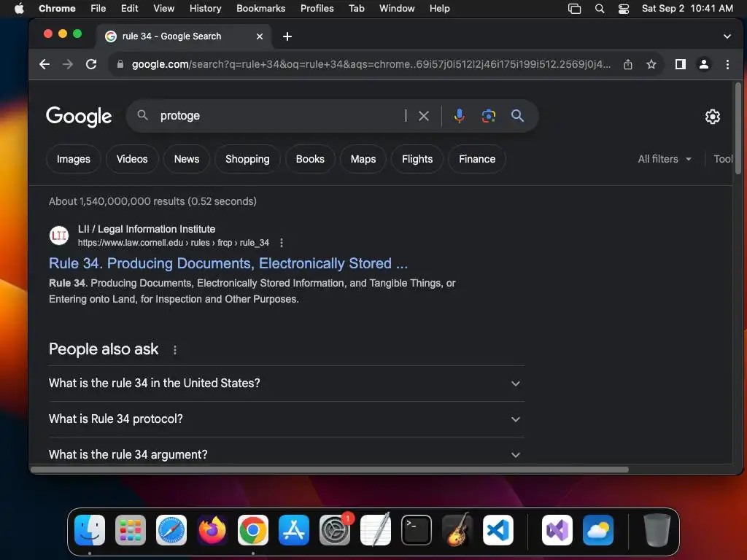Bookmark this page with the star icon
Screen dimensions: 747x560
tap(651, 64)
